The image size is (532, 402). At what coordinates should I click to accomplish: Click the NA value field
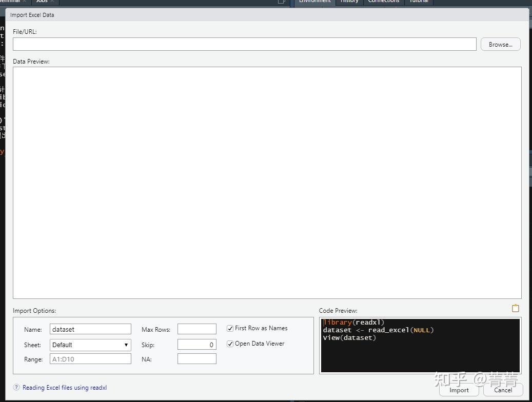tap(196, 358)
